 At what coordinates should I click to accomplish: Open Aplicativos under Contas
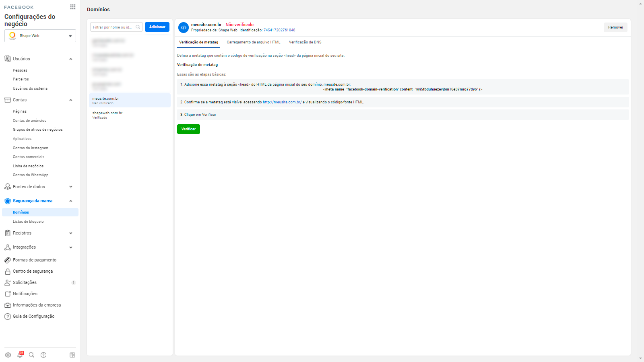pos(22,139)
